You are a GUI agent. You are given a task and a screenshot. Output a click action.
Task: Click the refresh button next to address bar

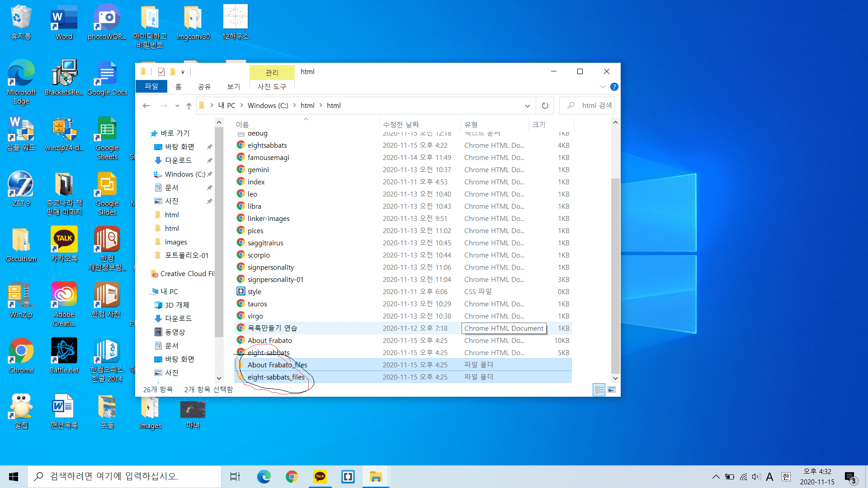coord(545,106)
